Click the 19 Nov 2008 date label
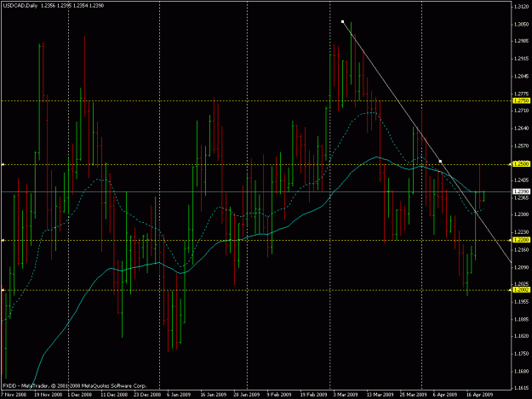The width and height of the screenshot is (532, 399). point(49,395)
